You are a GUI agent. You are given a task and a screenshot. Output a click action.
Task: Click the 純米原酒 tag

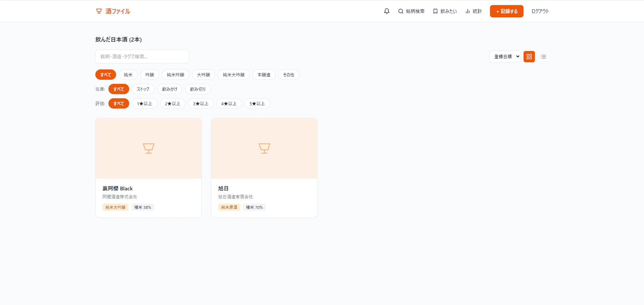tap(229, 207)
